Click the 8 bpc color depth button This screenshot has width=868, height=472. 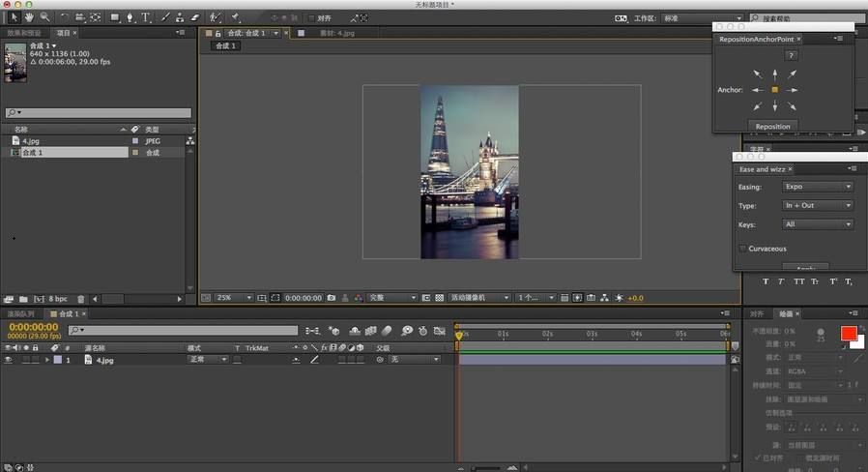coord(58,299)
